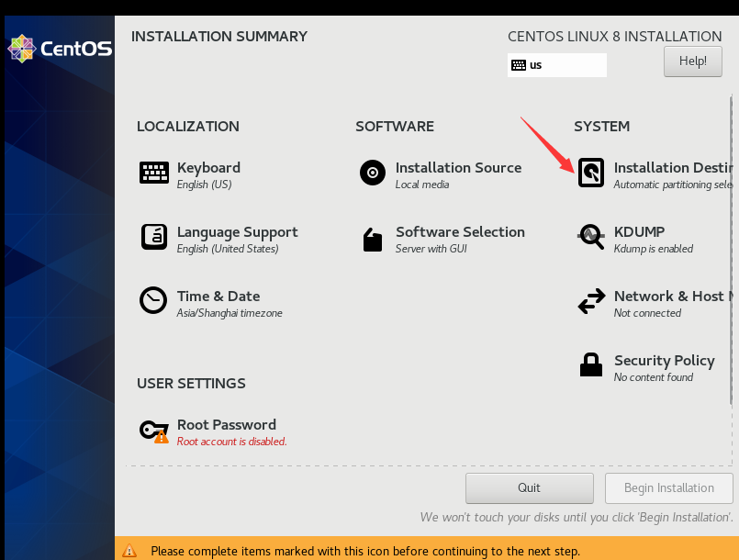This screenshot has height=560, width=739.
Task: Click 'Local media' text
Action: pyautogui.click(x=422, y=185)
